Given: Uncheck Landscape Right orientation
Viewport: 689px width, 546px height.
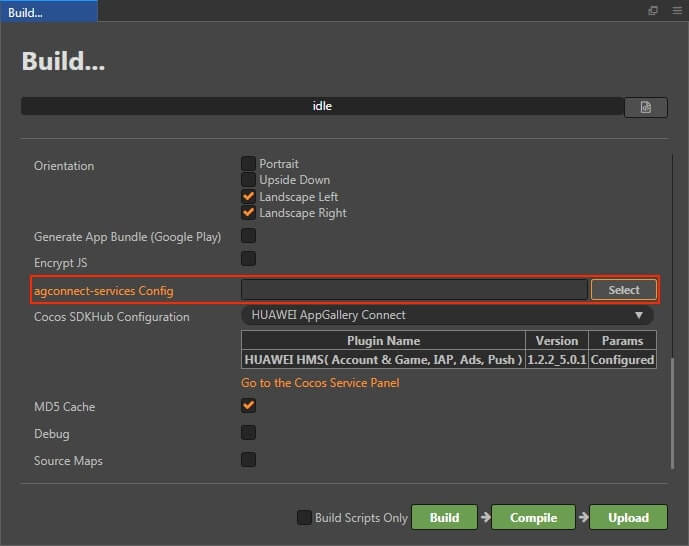Looking at the screenshot, I should pyautogui.click(x=248, y=213).
